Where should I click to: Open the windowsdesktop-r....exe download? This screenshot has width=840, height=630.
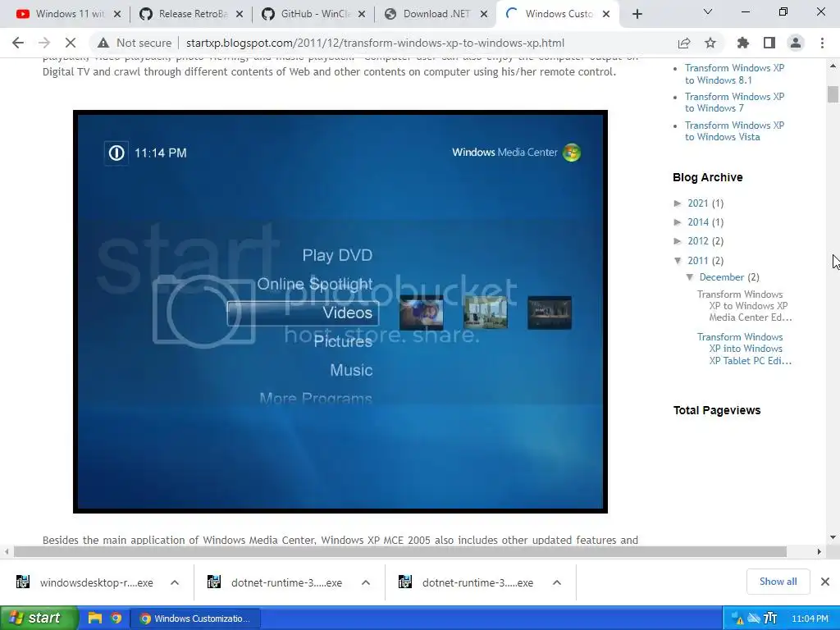[84, 582]
